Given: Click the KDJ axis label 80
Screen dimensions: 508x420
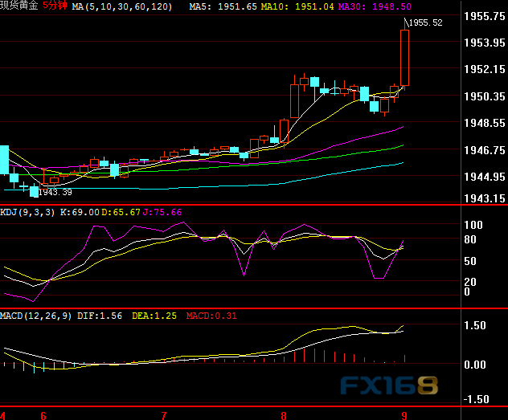Looking at the screenshot, I should [x=470, y=239].
